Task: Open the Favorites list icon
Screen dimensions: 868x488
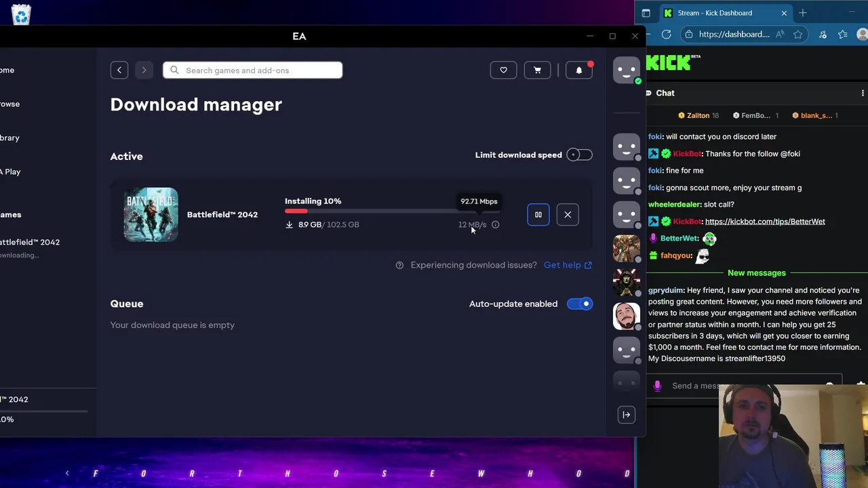Action: point(843,34)
